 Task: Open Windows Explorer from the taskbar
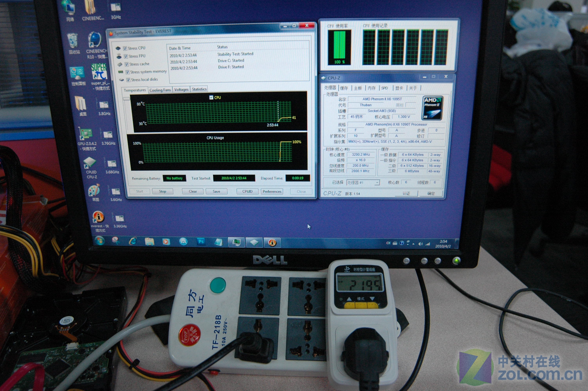click(150, 242)
